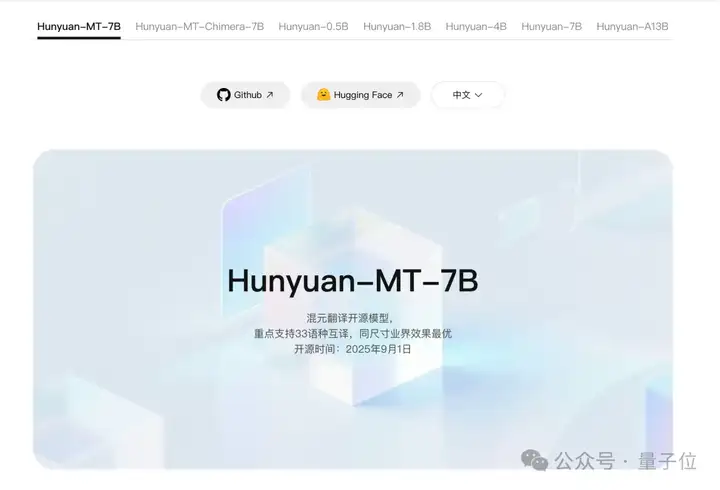Click the Hugging Face emoji icon
Screen dimensions: 720x490
[x=324, y=95]
